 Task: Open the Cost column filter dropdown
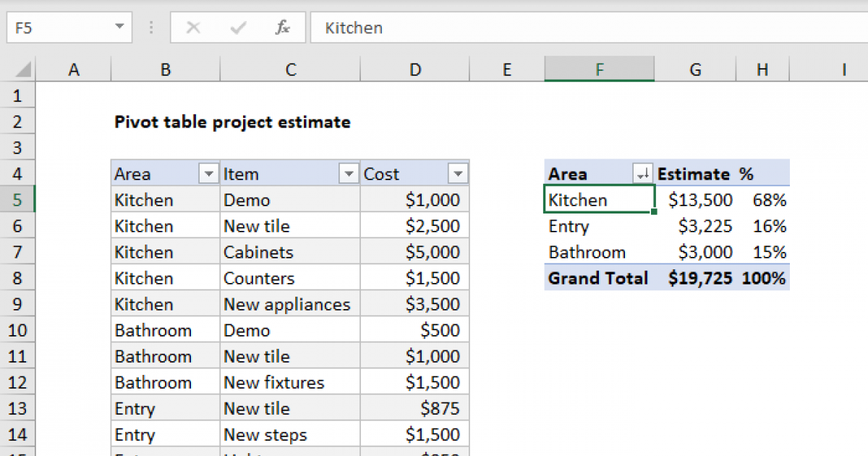(458, 174)
